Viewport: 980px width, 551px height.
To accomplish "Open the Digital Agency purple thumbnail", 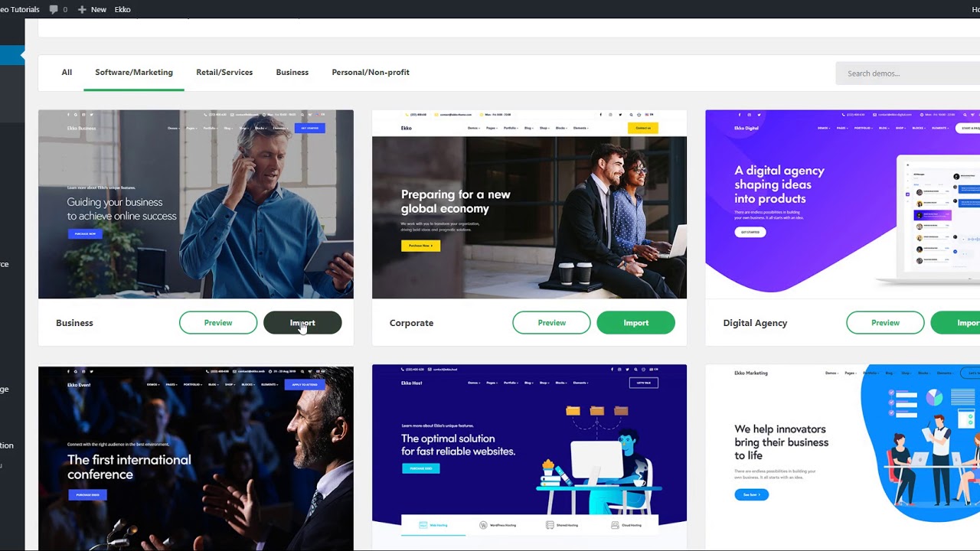I will 842,204.
